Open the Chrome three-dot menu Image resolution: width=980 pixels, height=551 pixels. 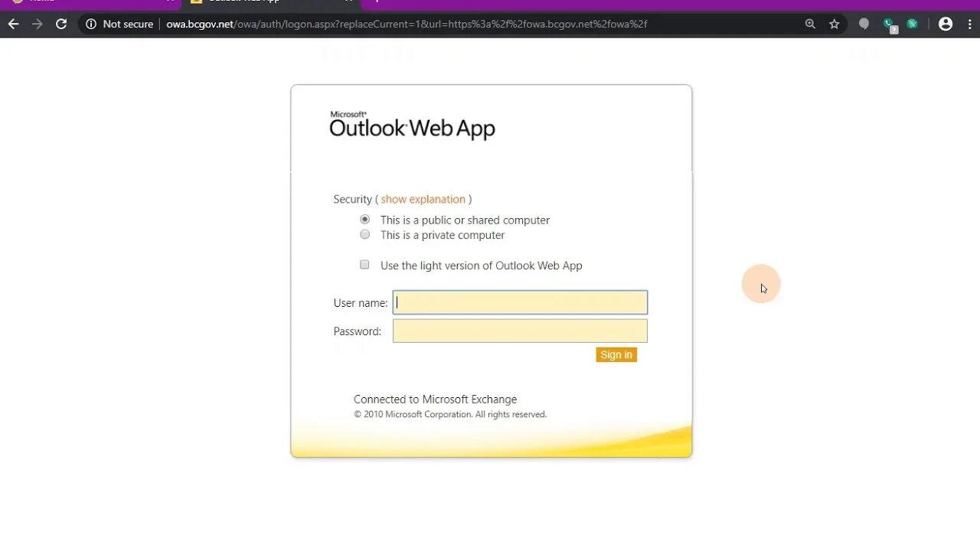coord(969,24)
